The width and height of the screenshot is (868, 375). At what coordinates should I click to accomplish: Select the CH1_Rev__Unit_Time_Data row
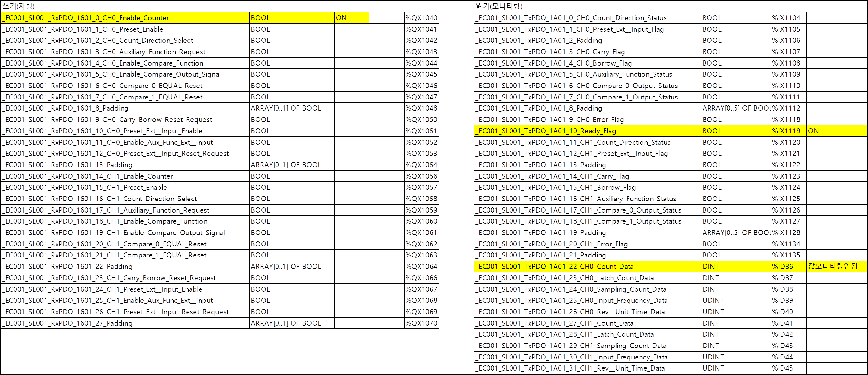point(587,368)
